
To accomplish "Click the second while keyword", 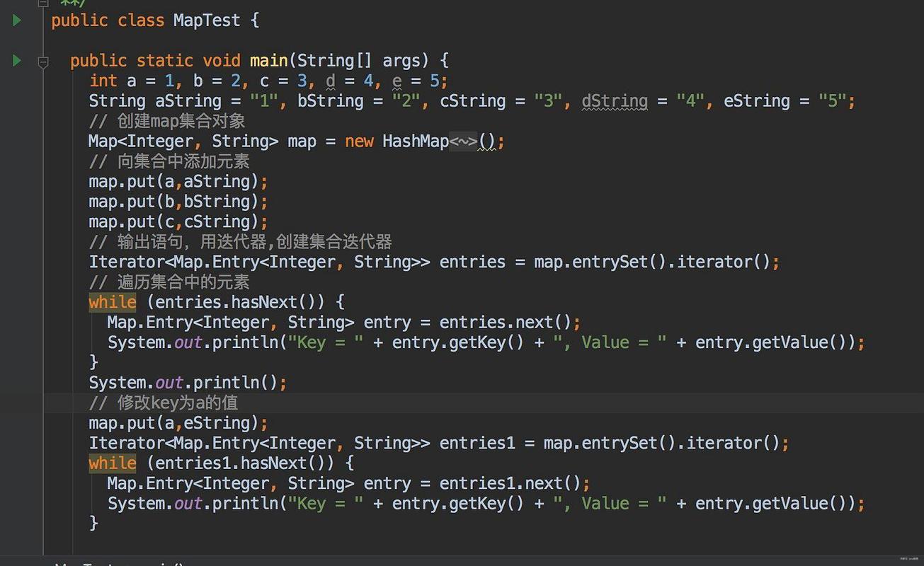I will click(112, 463).
